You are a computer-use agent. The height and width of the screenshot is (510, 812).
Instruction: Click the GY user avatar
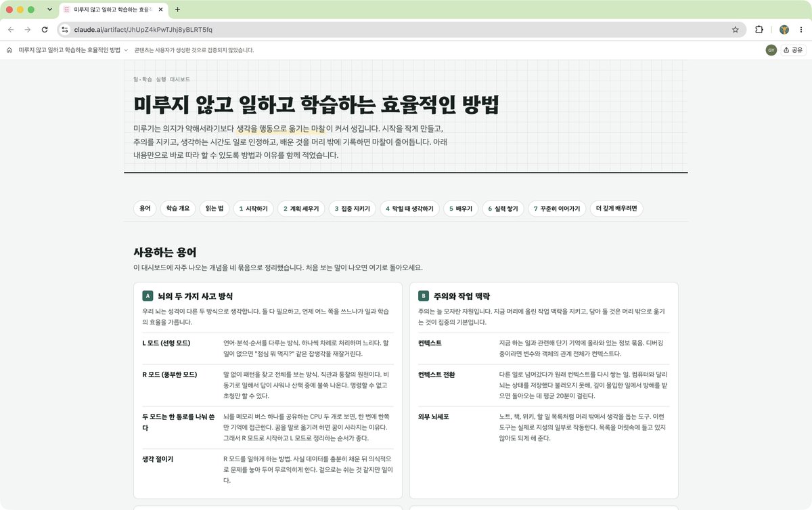[771, 50]
